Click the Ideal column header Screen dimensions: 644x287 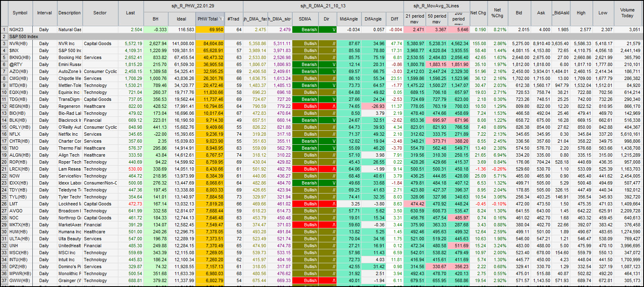pos(181,19)
